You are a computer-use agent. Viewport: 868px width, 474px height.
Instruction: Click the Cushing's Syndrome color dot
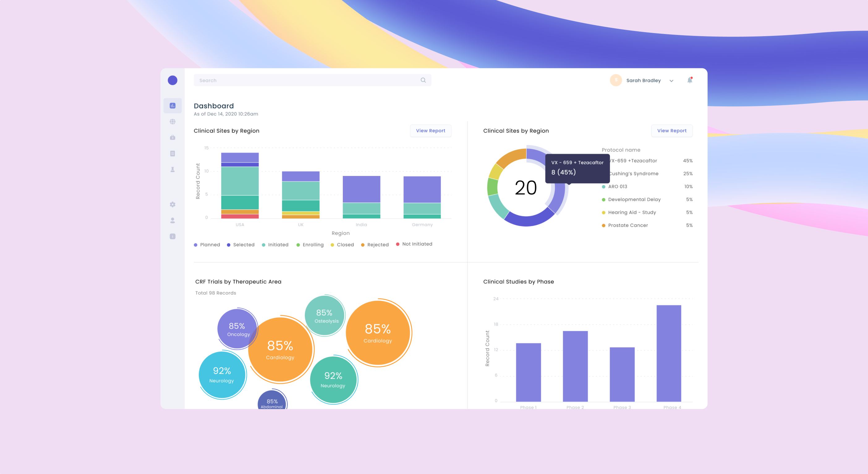pos(603,174)
